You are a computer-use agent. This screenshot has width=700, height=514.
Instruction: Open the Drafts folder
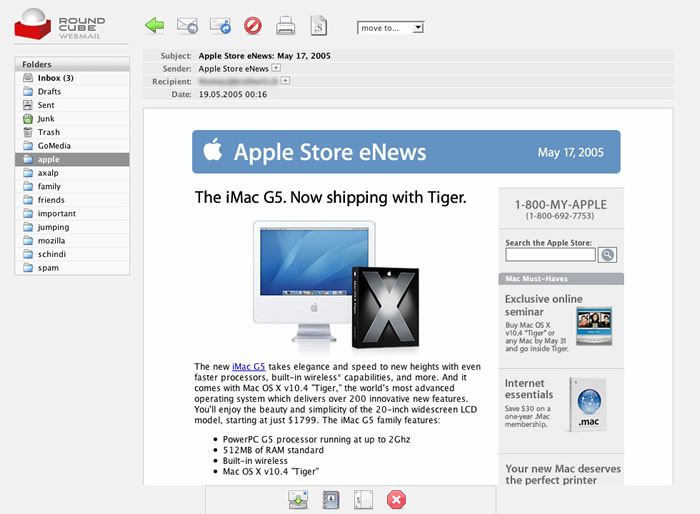(72, 91)
